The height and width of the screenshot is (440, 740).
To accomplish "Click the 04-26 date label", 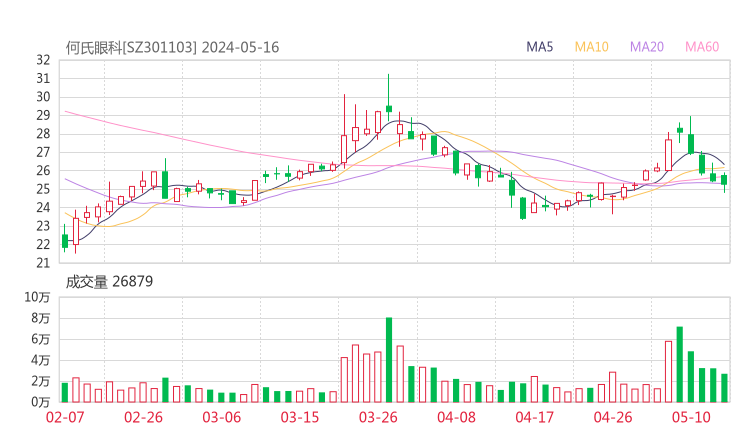I will pos(613,417).
